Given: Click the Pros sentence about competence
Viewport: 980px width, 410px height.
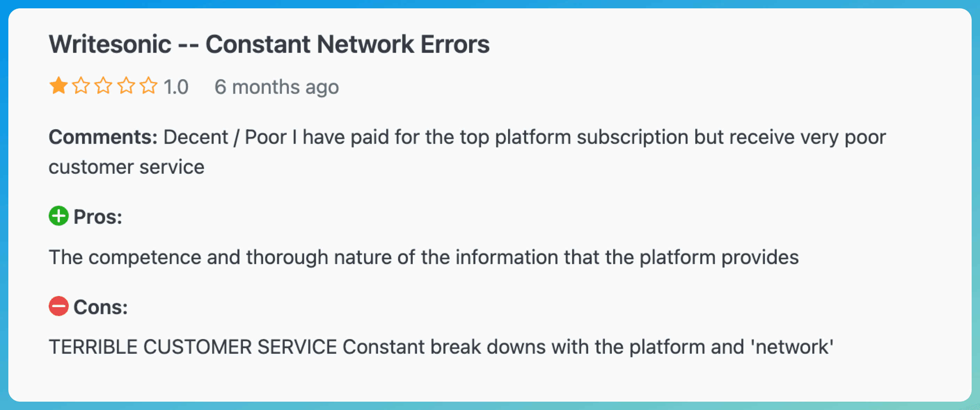Looking at the screenshot, I should pyautogui.click(x=424, y=257).
